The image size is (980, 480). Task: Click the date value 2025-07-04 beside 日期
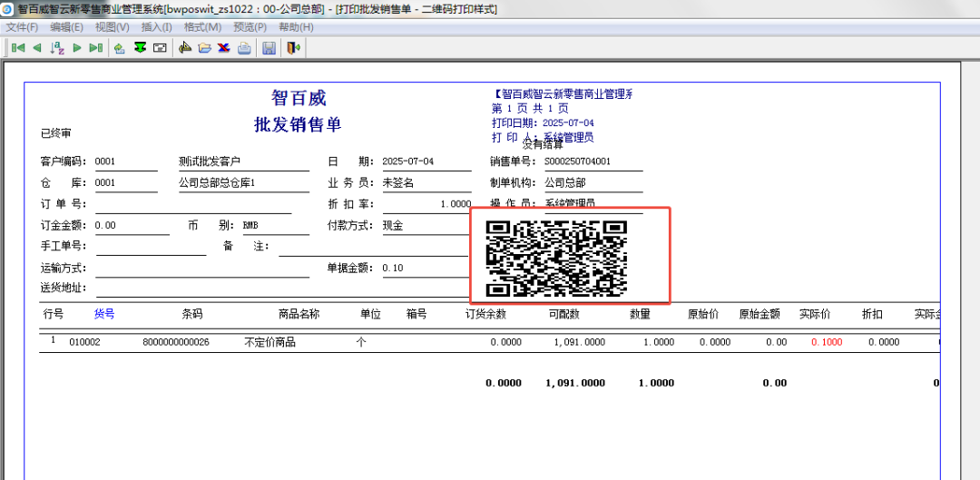[408, 162]
